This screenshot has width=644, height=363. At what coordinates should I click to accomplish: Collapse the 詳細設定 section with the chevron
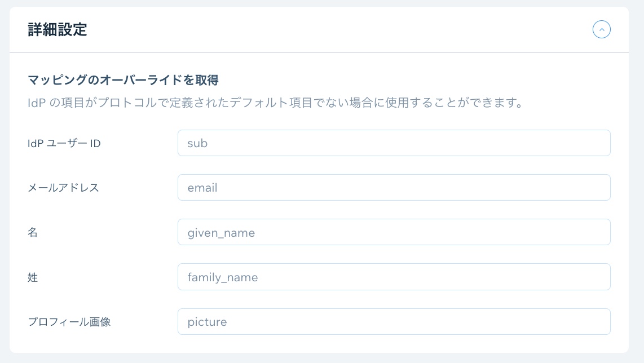[601, 29]
